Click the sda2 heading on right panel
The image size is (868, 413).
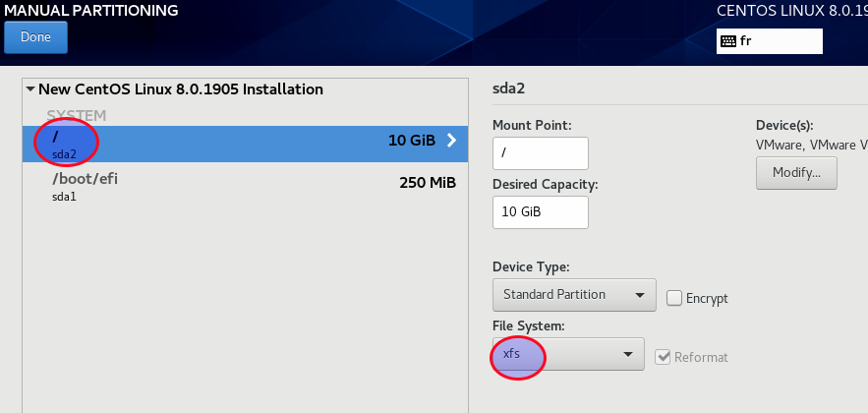[x=508, y=89]
